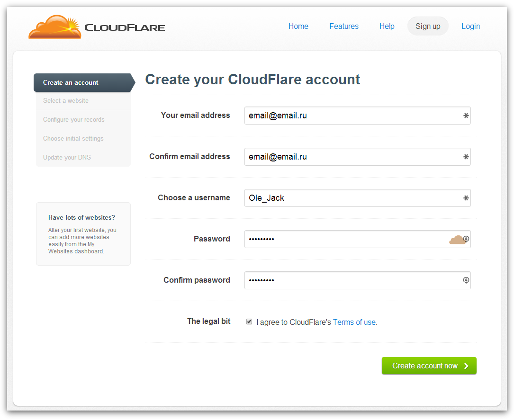Select the Sign up navigation tab
This screenshot has height=420, width=514.
(x=428, y=26)
